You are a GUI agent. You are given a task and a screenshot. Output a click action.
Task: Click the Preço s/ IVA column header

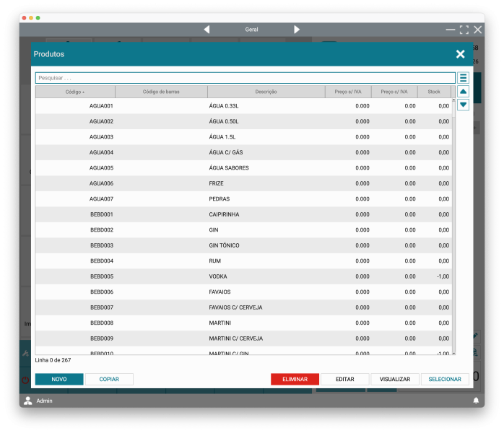[348, 92]
